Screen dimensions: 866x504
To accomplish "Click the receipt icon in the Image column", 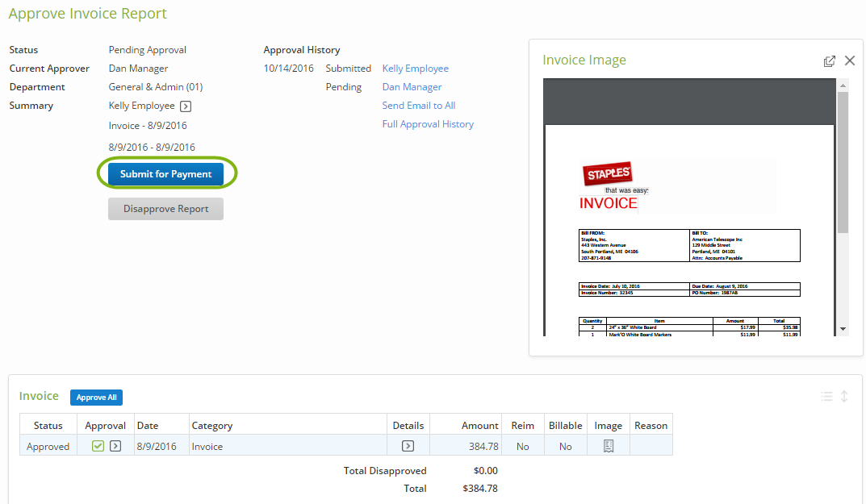I will coord(608,445).
